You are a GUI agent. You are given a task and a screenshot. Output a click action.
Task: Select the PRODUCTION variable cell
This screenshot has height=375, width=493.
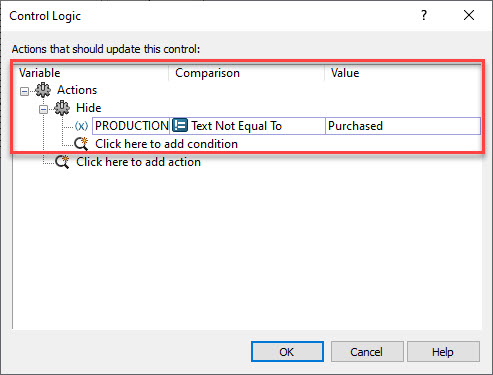131,126
